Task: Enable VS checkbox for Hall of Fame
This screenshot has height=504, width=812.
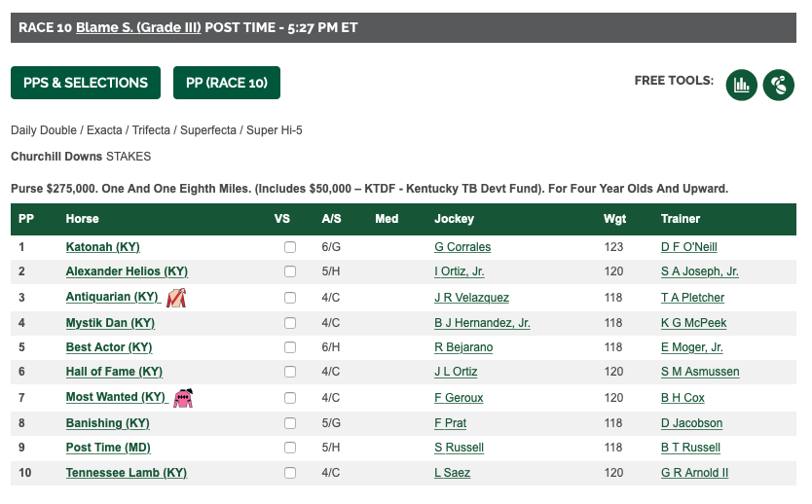Action: [290, 372]
